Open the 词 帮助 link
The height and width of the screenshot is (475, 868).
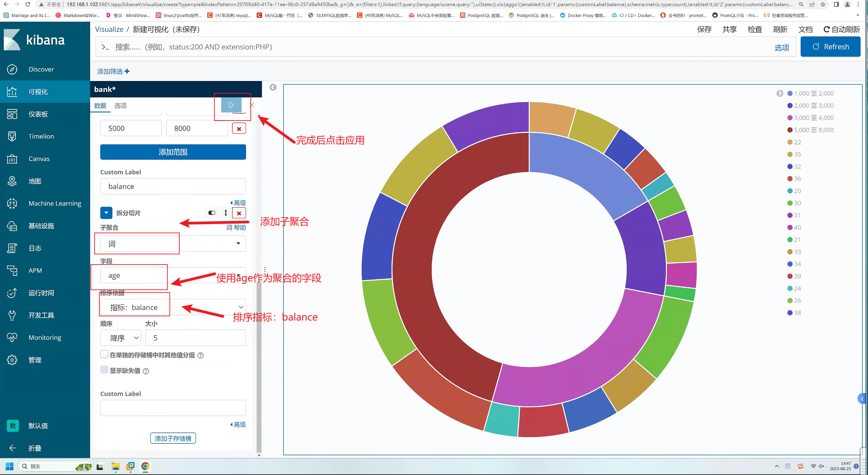pyautogui.click(x=236, y=227)
